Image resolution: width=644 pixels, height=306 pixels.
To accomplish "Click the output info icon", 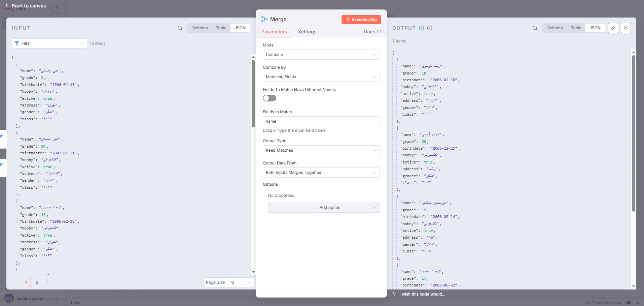I will (x=430, y=28).
